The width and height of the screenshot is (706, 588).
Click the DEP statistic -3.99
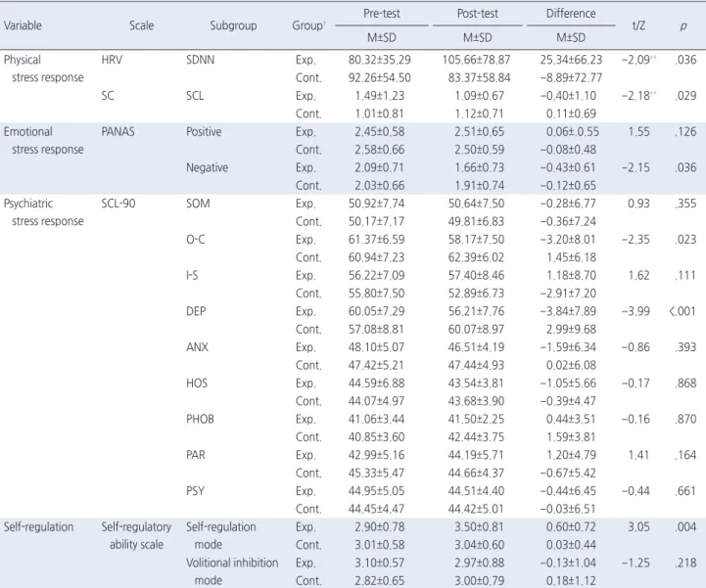click(x=635, y=311)
